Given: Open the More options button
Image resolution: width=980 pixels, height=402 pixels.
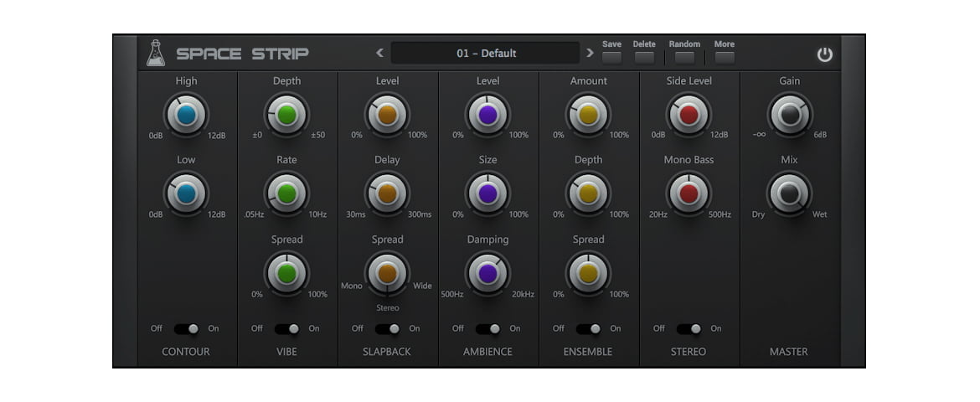Looking at the screenshot, I should (x=725, y=58).
